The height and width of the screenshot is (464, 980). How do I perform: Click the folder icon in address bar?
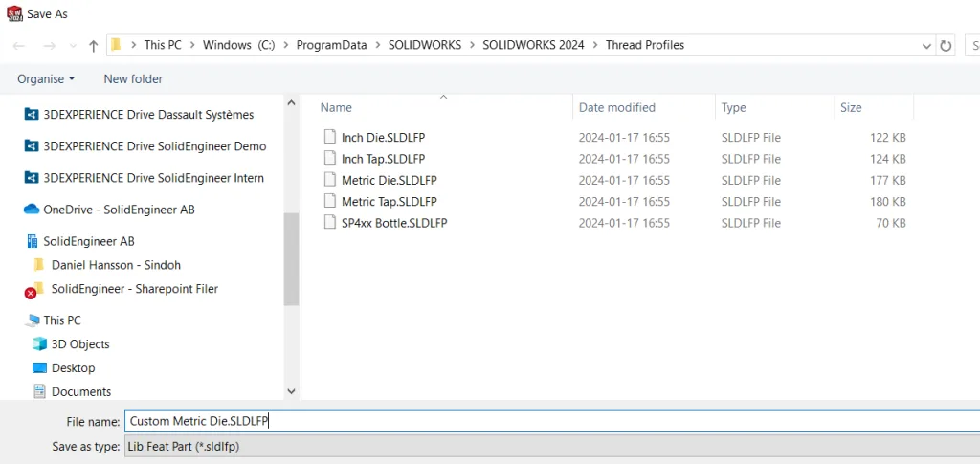116,45
